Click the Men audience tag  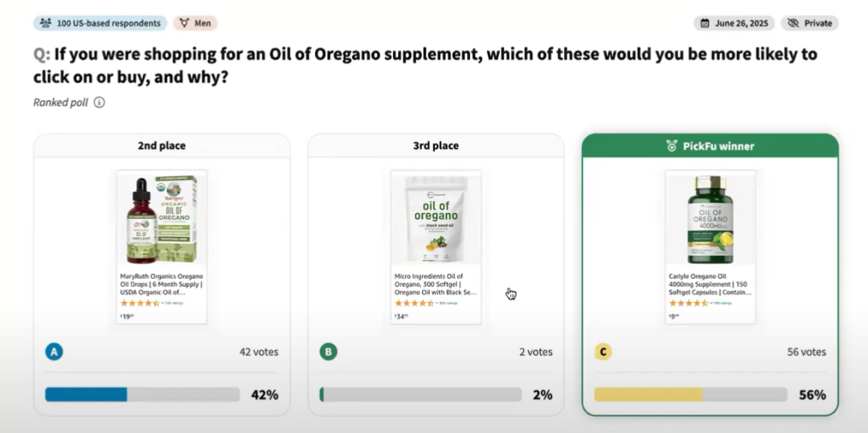coord(195,23)
